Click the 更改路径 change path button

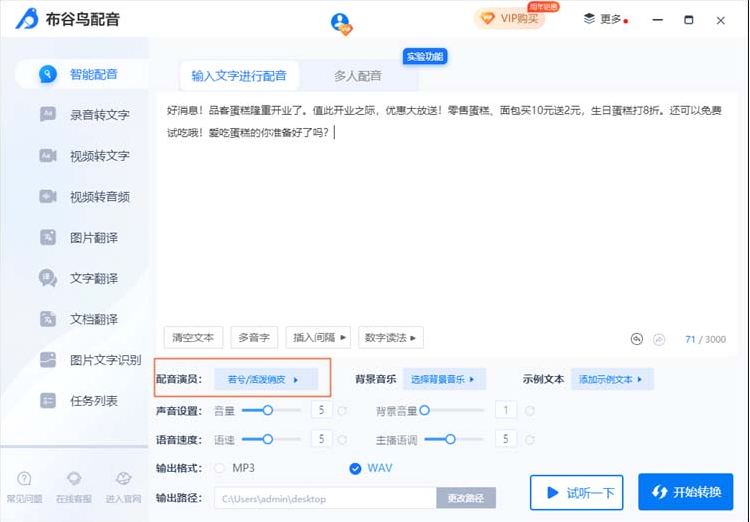pos(466,499)
